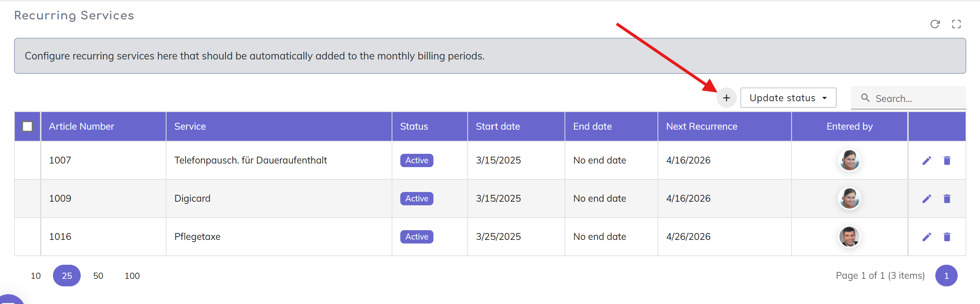
Task: Toggle fullscreen view of the panel
Action: click(x=956, y=24)
